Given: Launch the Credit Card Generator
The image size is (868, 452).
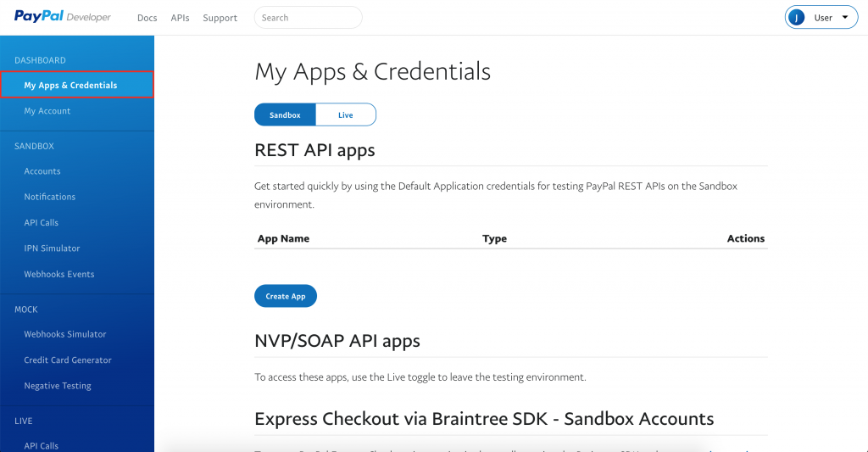Looking at the screenshot, I should point(68,360).
